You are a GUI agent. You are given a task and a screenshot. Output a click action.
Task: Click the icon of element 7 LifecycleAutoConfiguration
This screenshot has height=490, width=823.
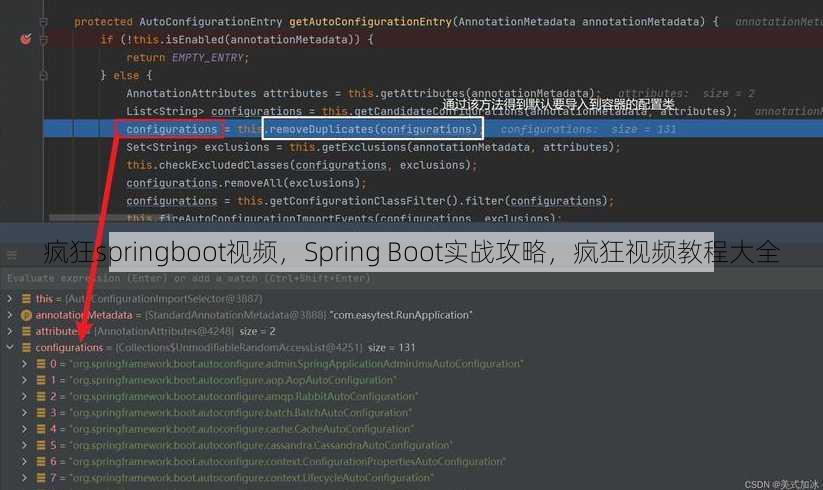click(x=40, y=477)
